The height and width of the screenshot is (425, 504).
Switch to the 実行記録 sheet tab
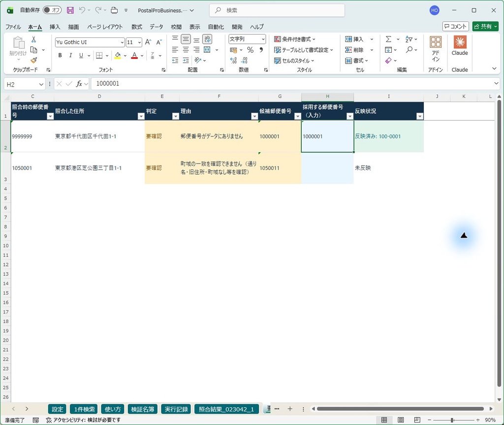pyautogui.click(x=177, y=409)
